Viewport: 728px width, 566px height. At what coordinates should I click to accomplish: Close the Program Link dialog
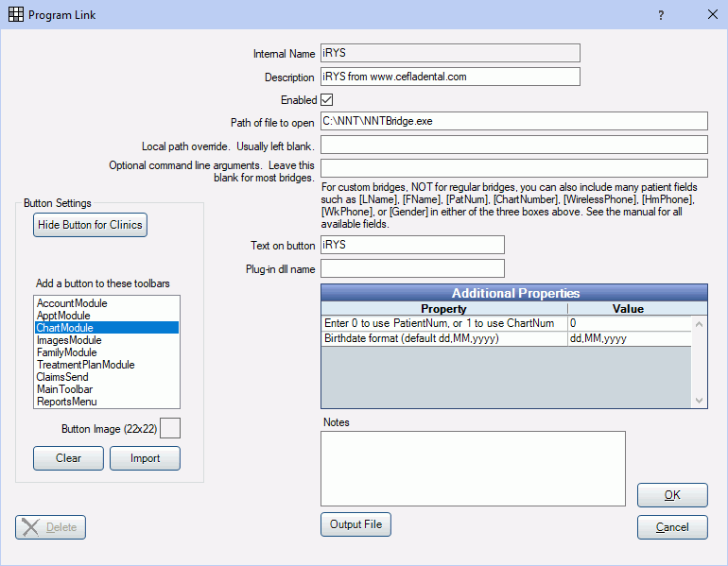pos(713,14)
